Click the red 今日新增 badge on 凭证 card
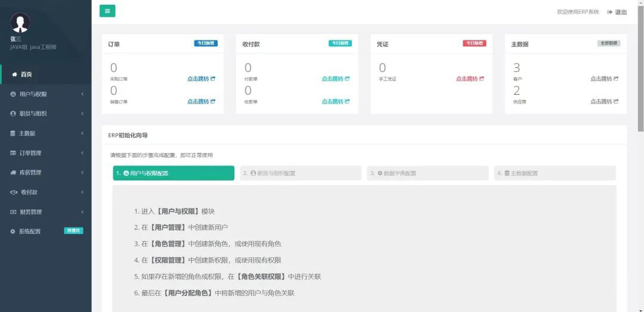644x312 pixels. (475, 43)
